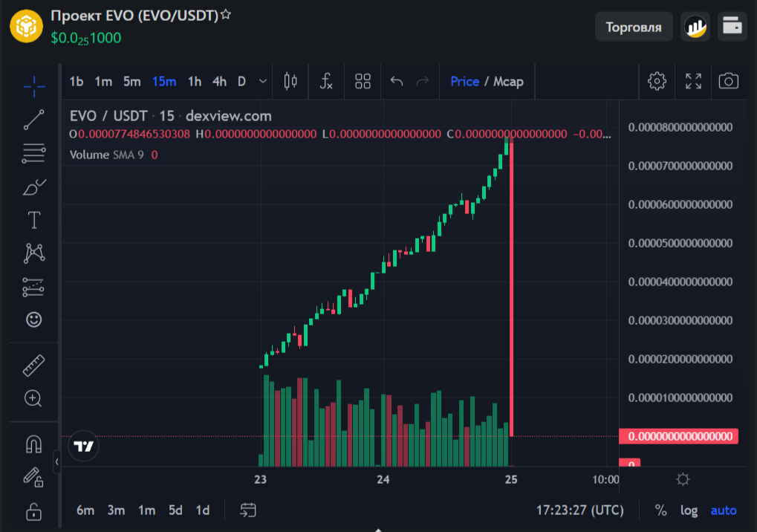
Task: Take a chart snapshot with camera icon
Action: (x=729, y=82)
